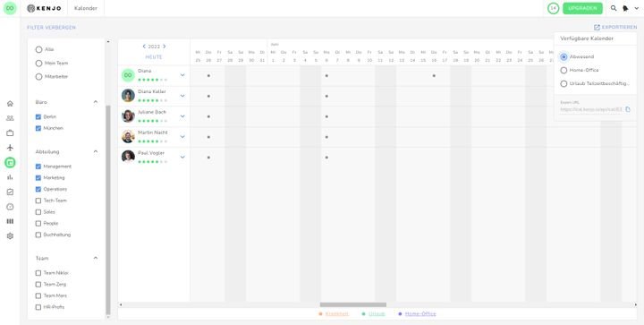
Task: Go to next year arrow beside 2022
Action: click(165, 47)
